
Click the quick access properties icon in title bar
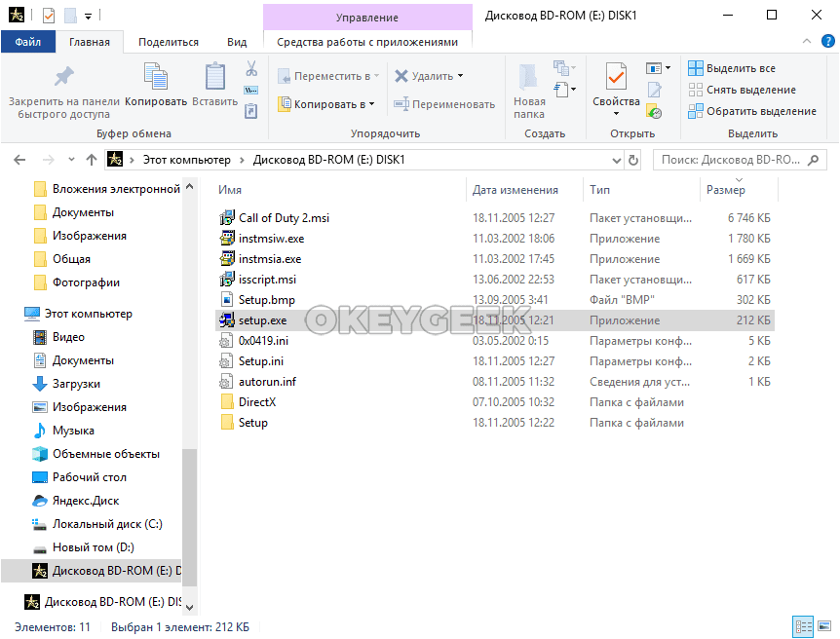pyautogui.click(x=49, y=16)
